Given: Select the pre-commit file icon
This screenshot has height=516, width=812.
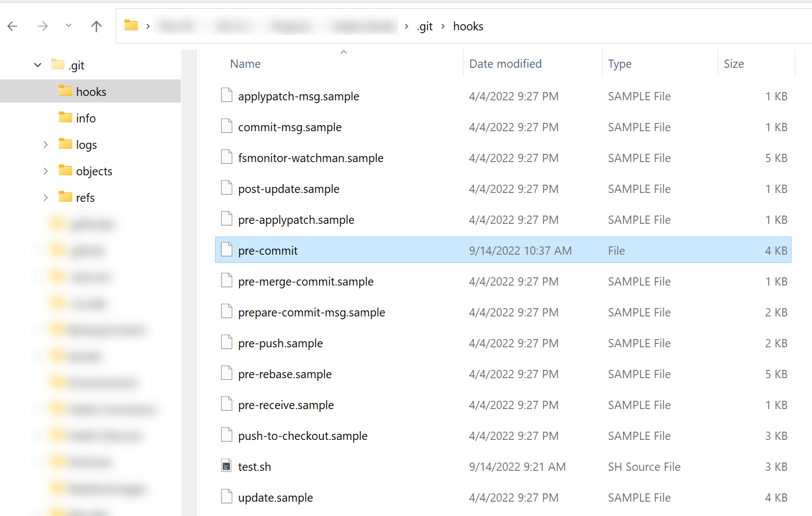Looking at the screenshot, I should (x=227, y=250).
